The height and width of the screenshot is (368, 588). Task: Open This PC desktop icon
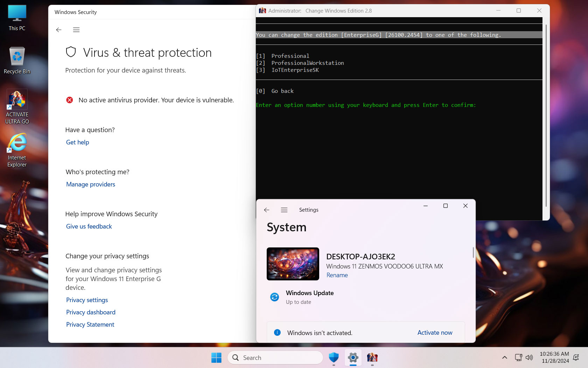tap(17, 18)
